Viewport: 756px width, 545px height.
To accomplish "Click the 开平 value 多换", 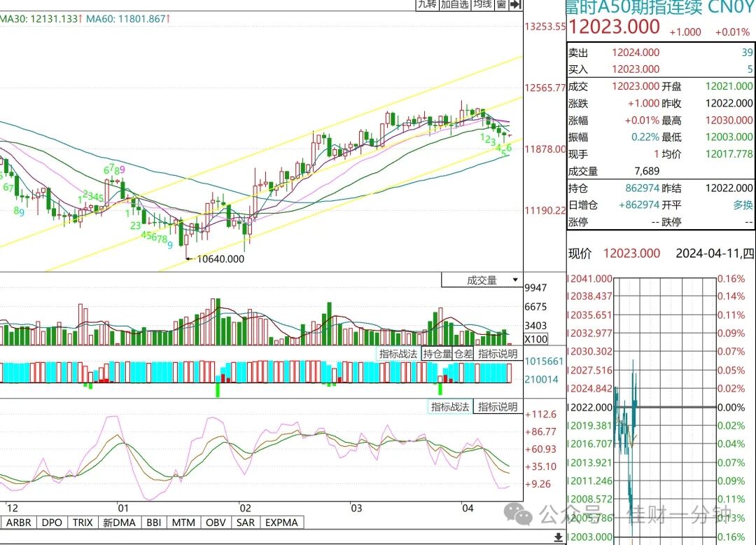I will [x=743, y=205].
